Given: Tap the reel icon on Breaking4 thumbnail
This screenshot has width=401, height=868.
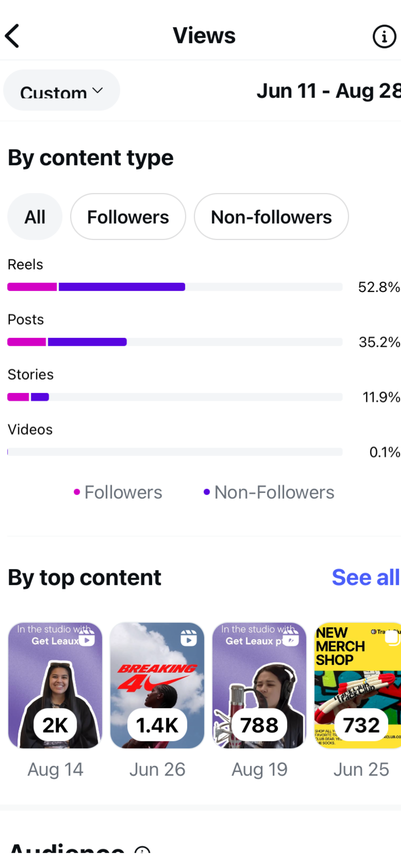Looking at the screenshot, I should pos(189,638).
